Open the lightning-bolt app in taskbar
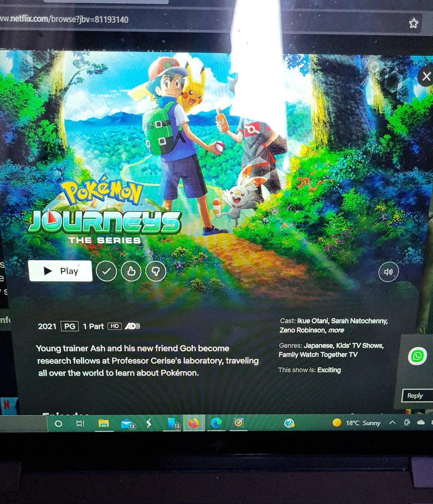 (148, 423)
